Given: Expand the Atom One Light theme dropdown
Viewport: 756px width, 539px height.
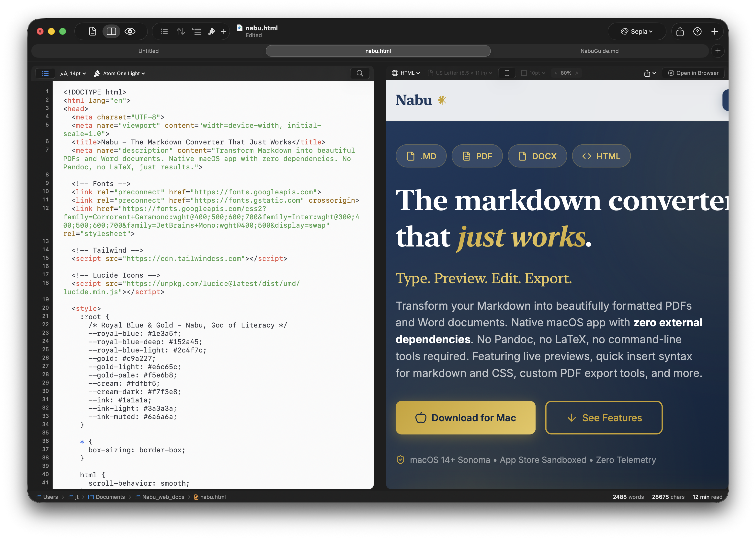Looking at the screenshot, I should tap(119, 73).
